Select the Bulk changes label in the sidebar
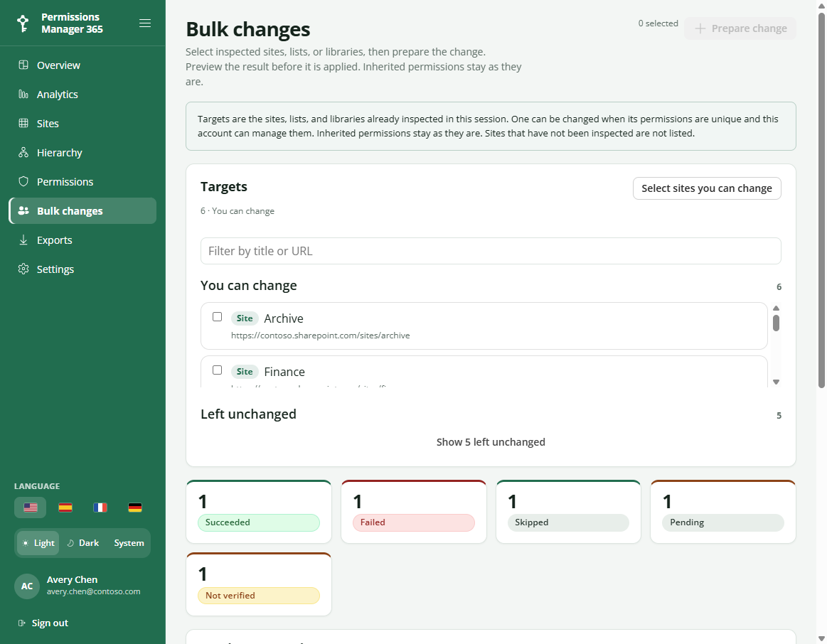This screenshot has width=827, height=644. 70,211
